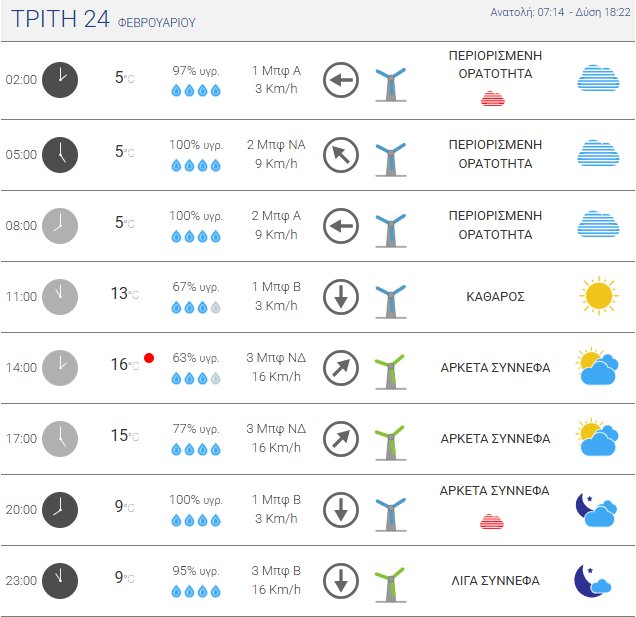Click the humidity droplets in the 11:00 row
This screenshot has width=636, height=617.
pyautogui.click(x=196, y=307)
